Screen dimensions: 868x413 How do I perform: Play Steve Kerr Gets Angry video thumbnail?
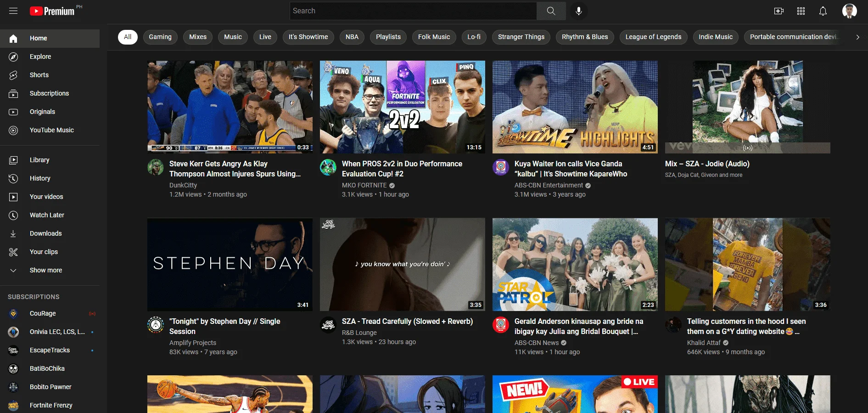tap(230, 107)
